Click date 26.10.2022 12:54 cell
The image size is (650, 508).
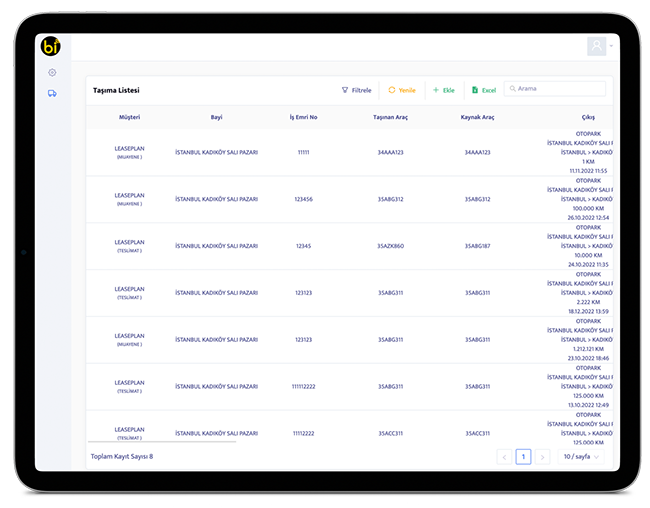coord(588,218)
